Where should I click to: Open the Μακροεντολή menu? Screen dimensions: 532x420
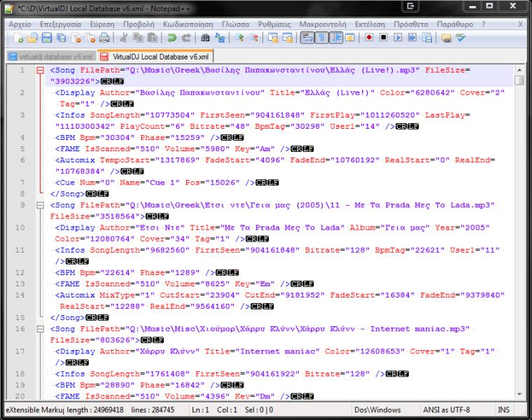tap(323, 24)
